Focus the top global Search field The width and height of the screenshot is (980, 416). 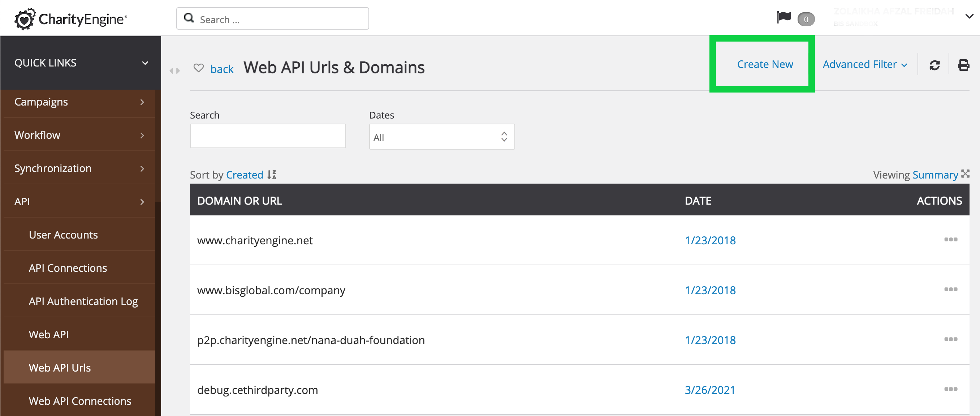[272, 18]
